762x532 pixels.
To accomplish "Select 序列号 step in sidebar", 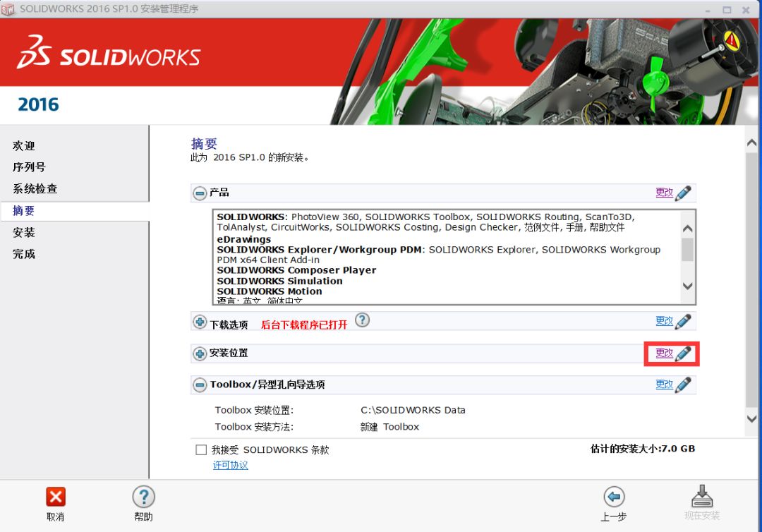I will tap(29, 167).
